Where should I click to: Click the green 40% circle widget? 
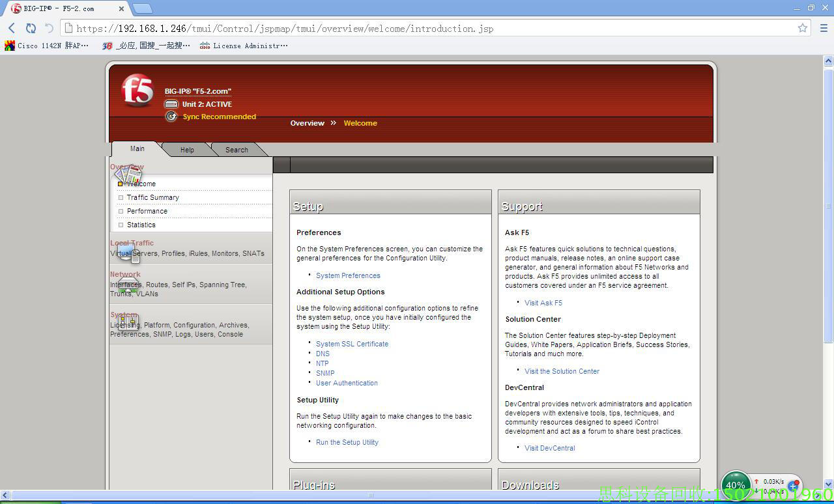point(736,484)
